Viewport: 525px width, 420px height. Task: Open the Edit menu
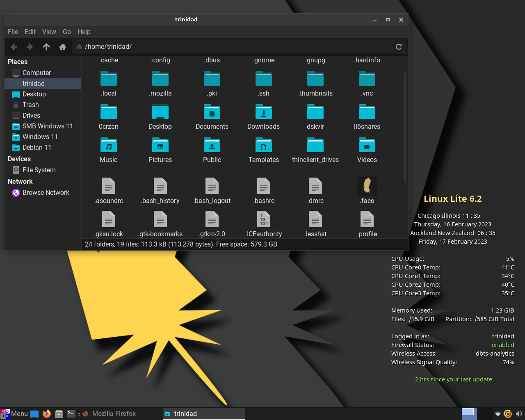(x=30, y=32)
